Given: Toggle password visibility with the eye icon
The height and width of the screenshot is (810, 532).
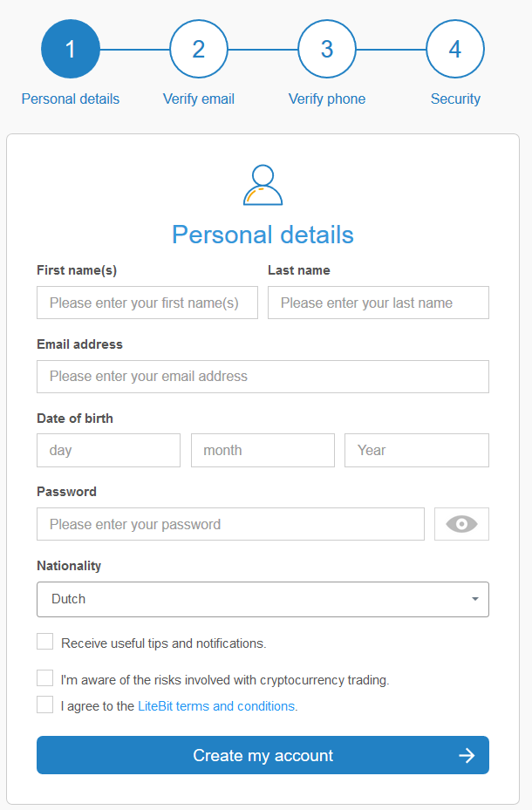Looking at the screenshot, I should (x=461, y=523).
